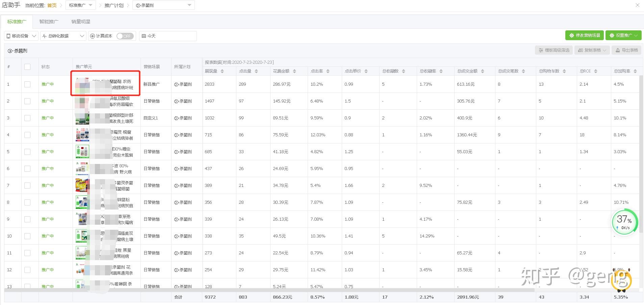This screenshot has width=644, height=305.
Task: Click 自定义1 scene cell in row 3
Action: 151,118
